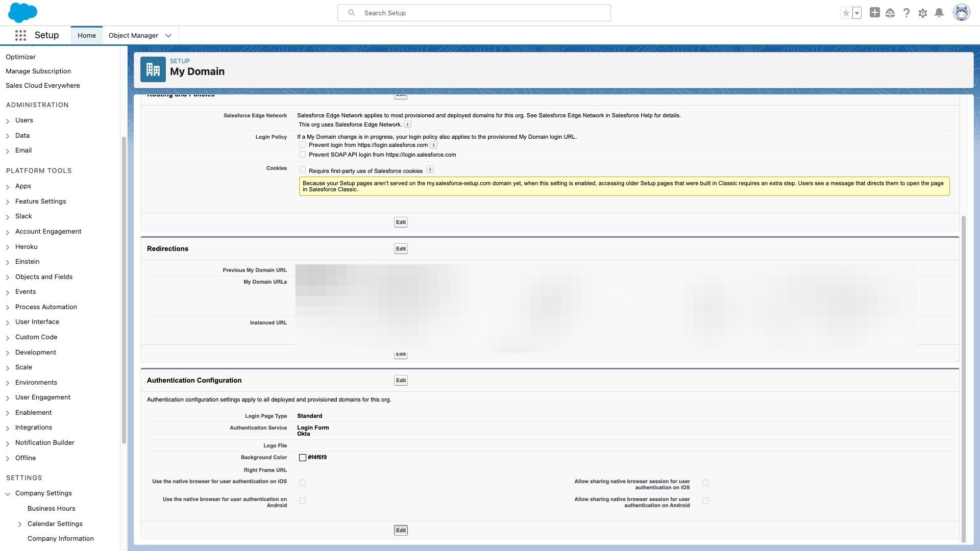Click the user avatar profile icon
The image size is (980, 551).
961,13
